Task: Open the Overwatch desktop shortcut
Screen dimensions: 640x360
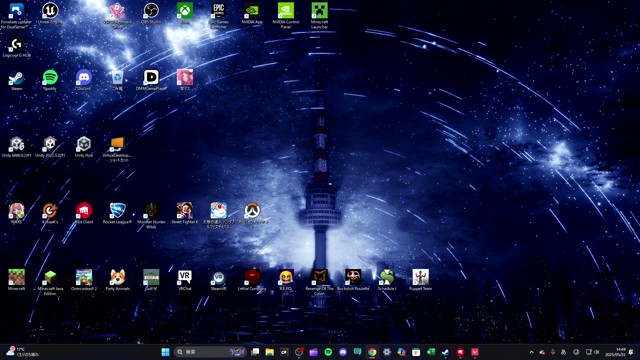Action: [x=252, y=213]
